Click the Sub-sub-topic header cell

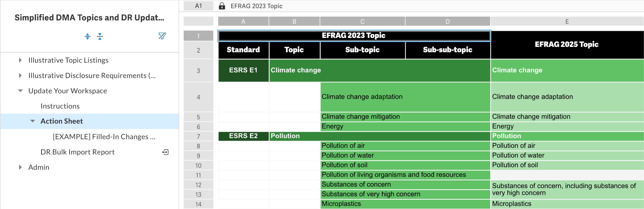click(447, 50)
